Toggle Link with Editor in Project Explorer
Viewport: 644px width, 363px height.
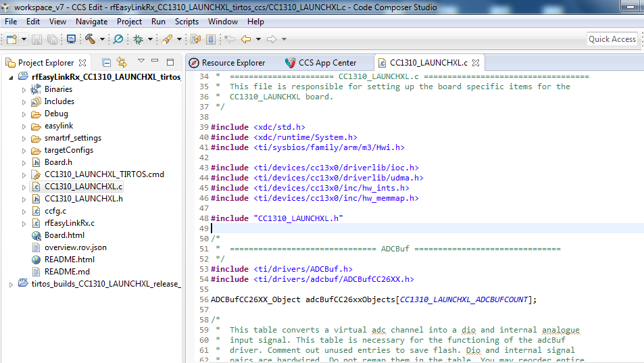pyautogui.click(x=122, y=62)
